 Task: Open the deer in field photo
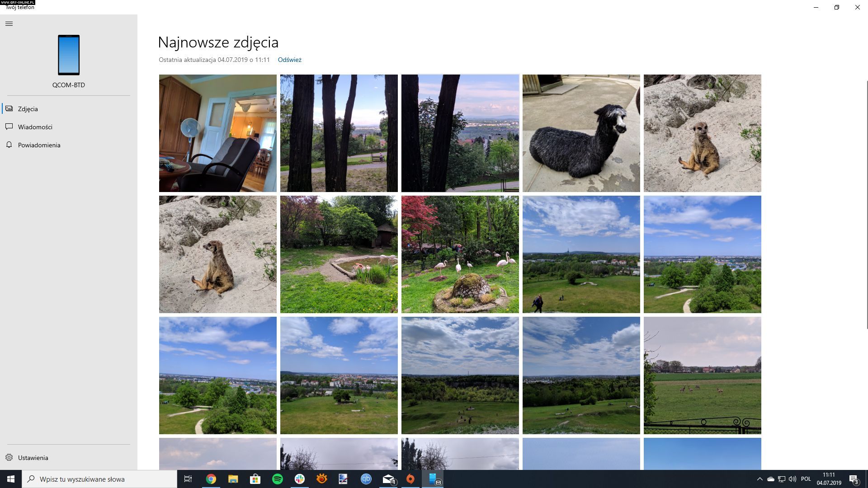(x=702, y=375)
